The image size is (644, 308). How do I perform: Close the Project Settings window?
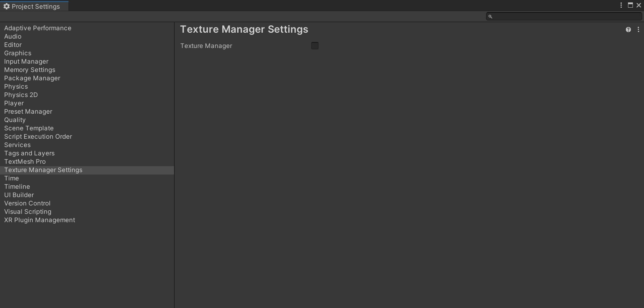click(x=639, y=5)
